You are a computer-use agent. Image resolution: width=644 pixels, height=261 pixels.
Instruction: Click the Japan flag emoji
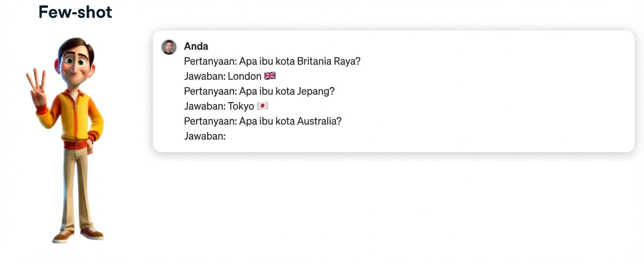point(262,106)
